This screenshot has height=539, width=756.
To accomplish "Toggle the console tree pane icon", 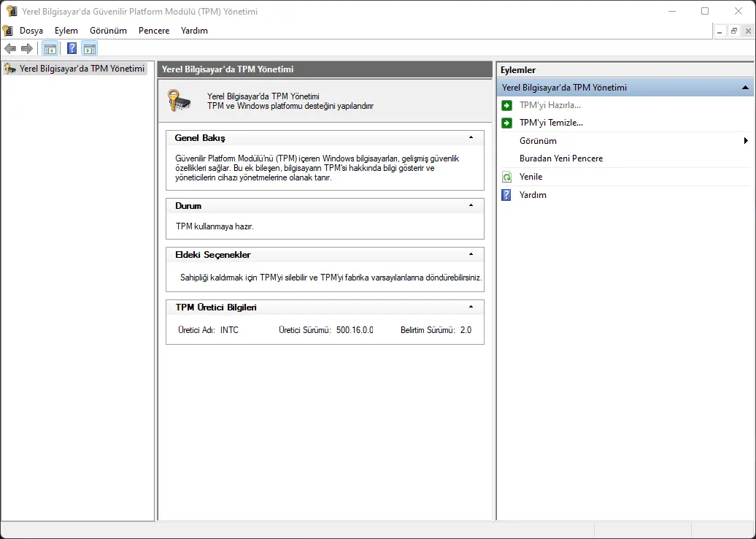I will tap(50, 48).
